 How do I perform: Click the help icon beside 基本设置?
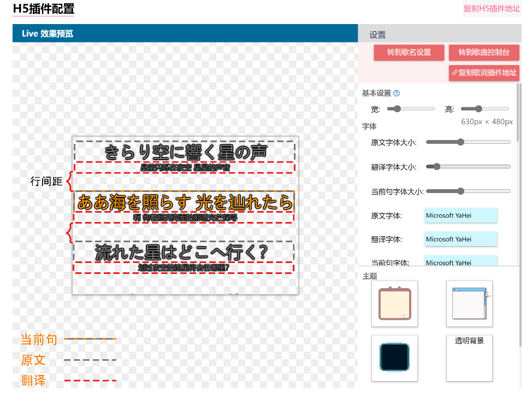pyautogui.click(x=397, y=94)
